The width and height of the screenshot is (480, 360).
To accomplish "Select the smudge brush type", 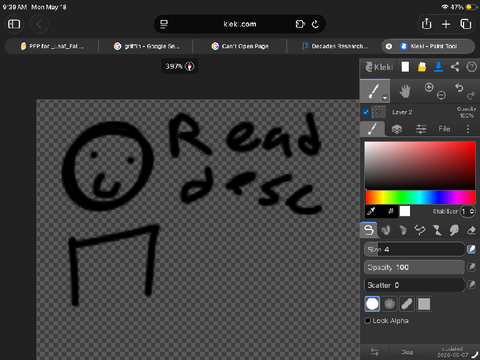I will [454, 230].
